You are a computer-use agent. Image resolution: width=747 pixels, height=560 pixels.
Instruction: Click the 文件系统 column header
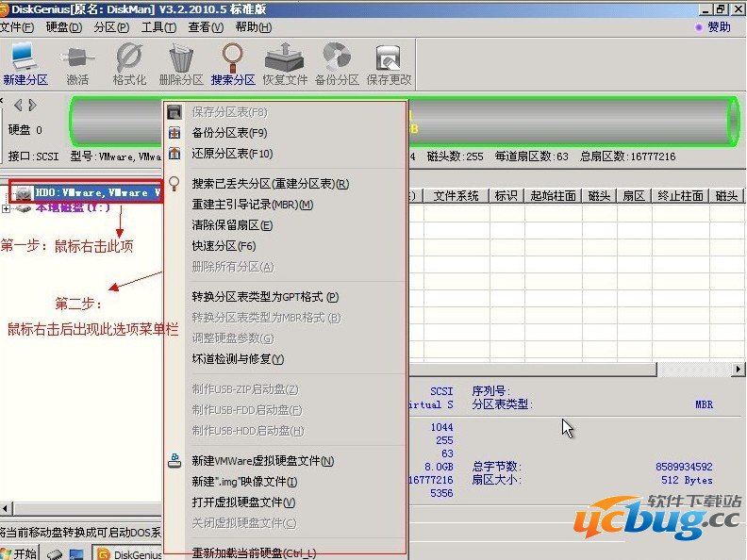click(456, 196)
